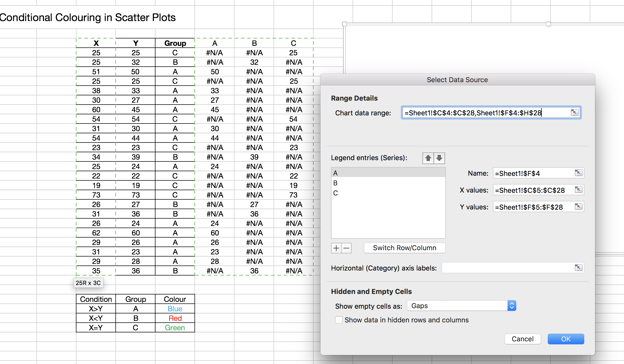
Task: Move selected series up with arrow button
Action: 428,158
